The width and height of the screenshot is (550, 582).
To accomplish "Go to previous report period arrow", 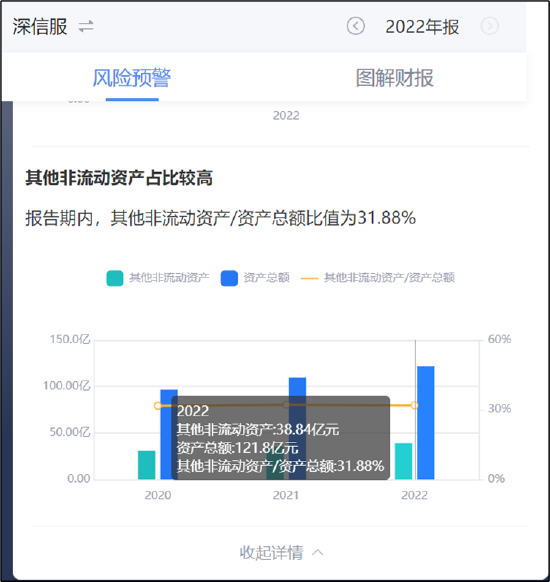I will point(356,26).
